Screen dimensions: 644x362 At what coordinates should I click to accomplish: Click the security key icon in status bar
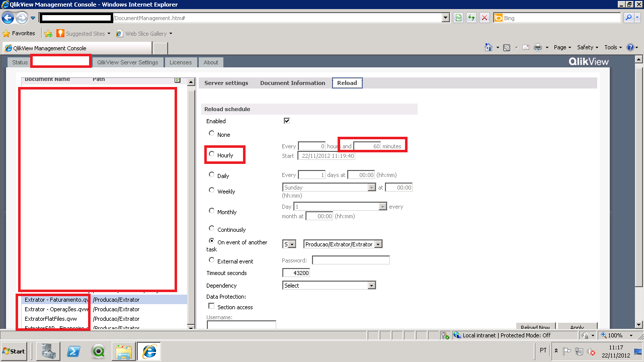(445, 335)
